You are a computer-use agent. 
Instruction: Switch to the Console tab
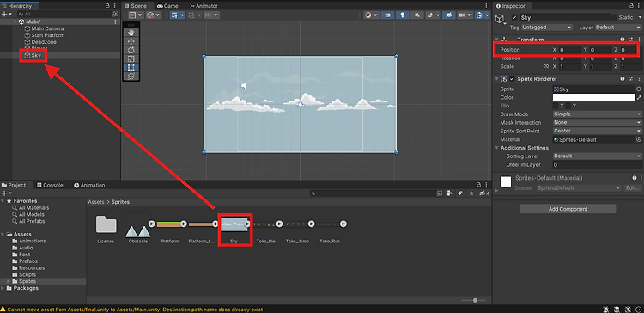pos(50,185)
